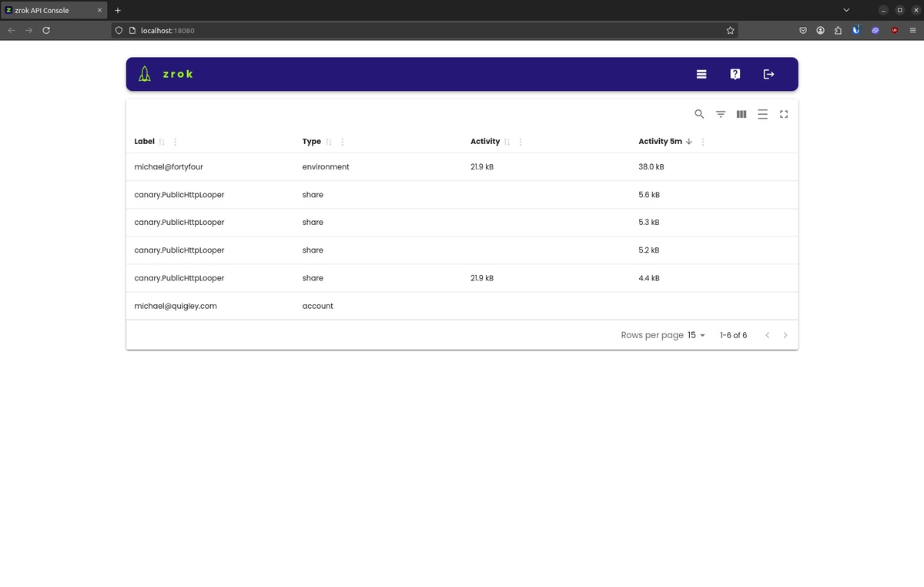Go to next page chevron
Viewport: 924px width, 587px height.
785,335
